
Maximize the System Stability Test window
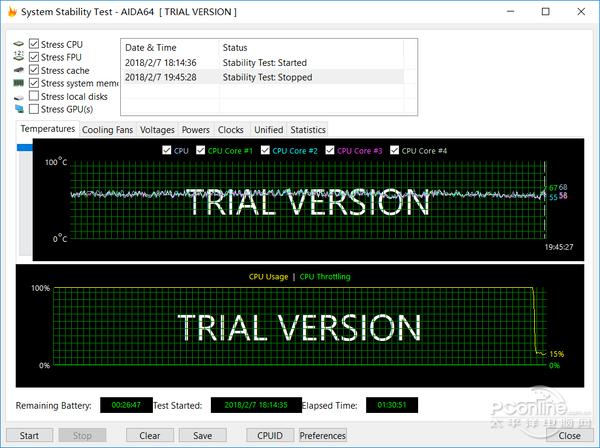click(x=546, y=11)
